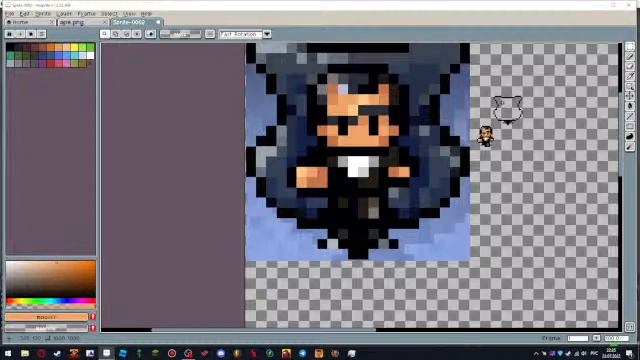Select the Pencil tool
This screenshot has width=640, height=360.
pyautogui.click(x=630, y=56)
